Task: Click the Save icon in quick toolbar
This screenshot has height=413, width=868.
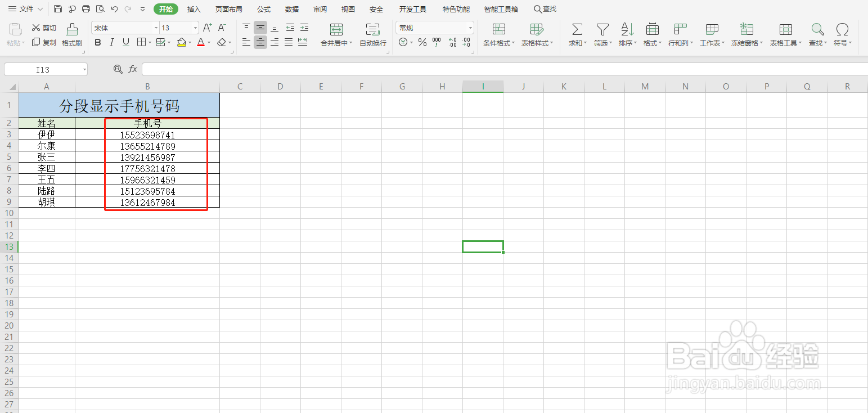Action: click(x=58, y=9)
